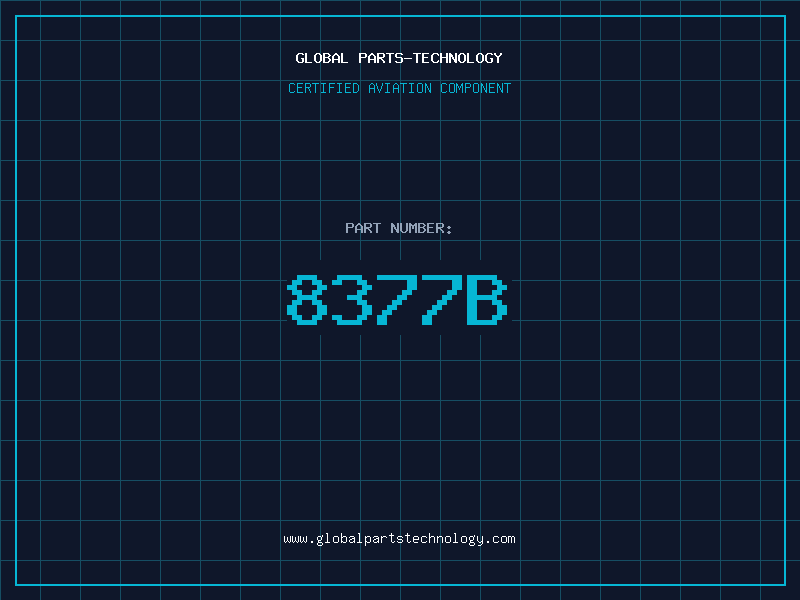Click the PART NUMBER: label
This screenshot has width=800, height=600.
(x=398, y=228)
